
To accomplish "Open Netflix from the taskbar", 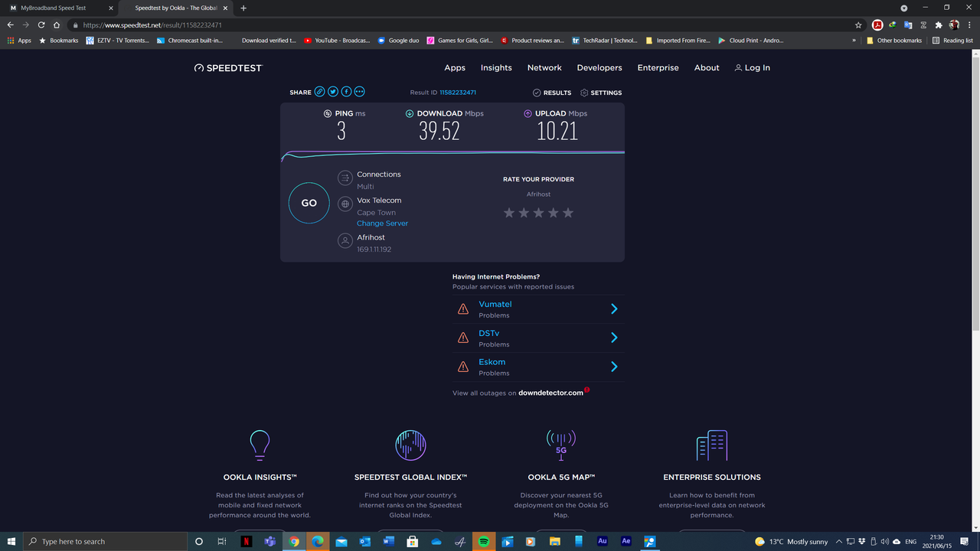I will [247, 541].
